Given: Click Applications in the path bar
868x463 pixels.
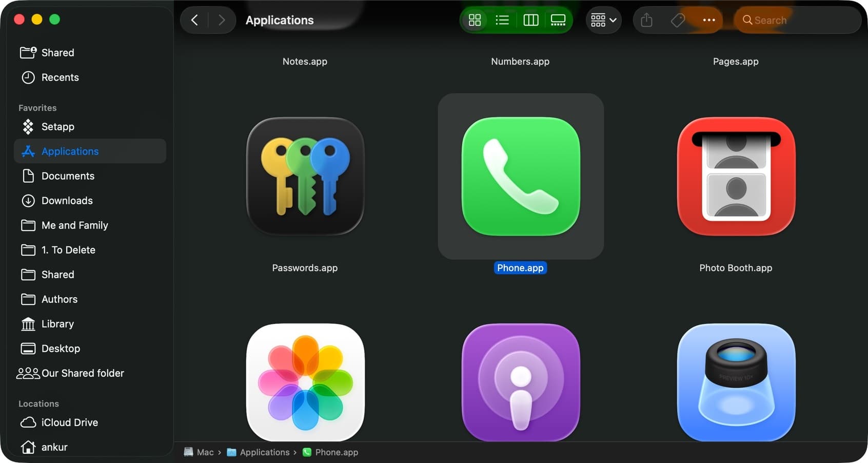Looking at the screenshot, I should pyautogui.click(x=264, y=452).
